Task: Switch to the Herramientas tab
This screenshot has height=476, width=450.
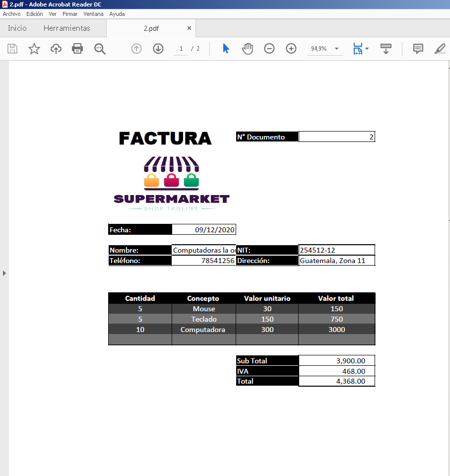Action: tap(67, 28)
